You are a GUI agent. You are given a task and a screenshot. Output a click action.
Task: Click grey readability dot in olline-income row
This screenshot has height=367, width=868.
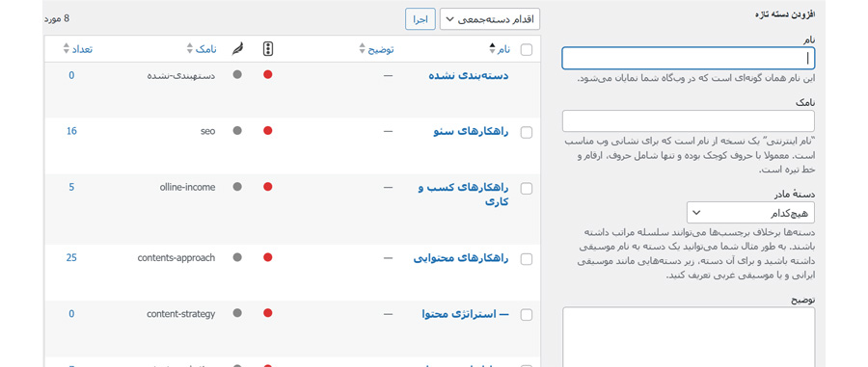[237, 187]
